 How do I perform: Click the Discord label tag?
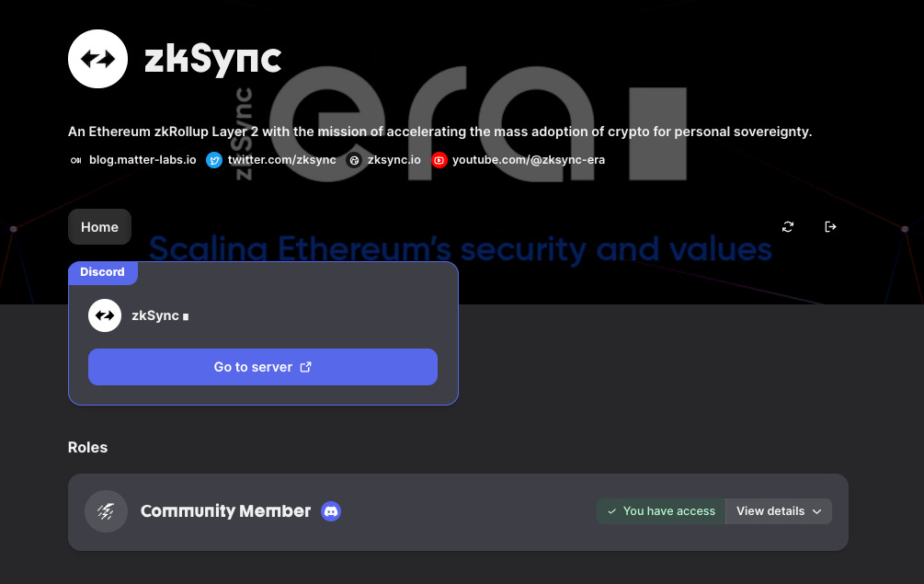pos(103,272)
